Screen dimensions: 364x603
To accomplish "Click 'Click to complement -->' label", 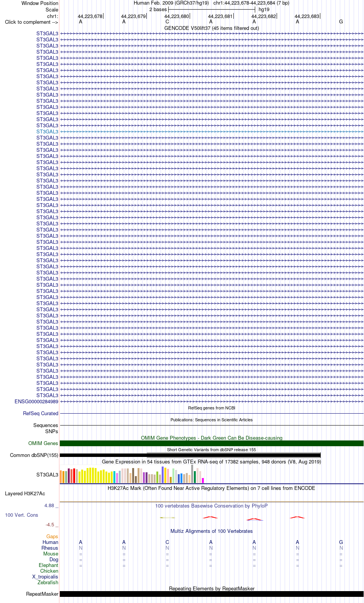I will click(31, 22).
